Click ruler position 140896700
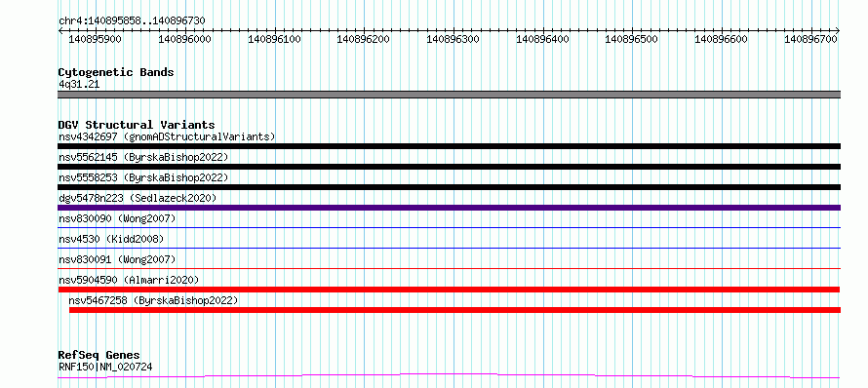Image resolution: width=868 pixels, height=388 pixels. pos(811,39)
